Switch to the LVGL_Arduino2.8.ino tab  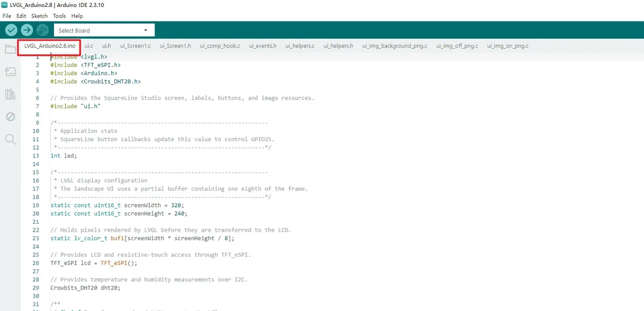(49, 46)
